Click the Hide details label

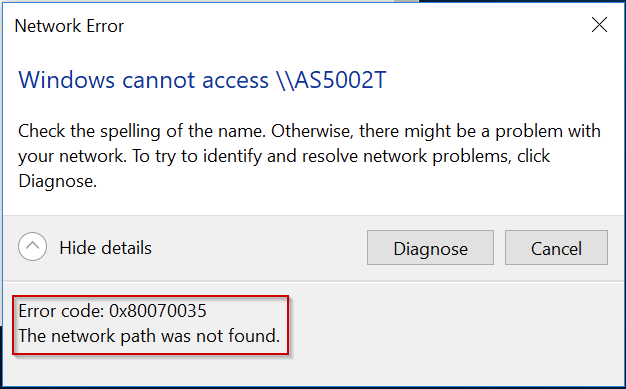click(x=105, y=248)
